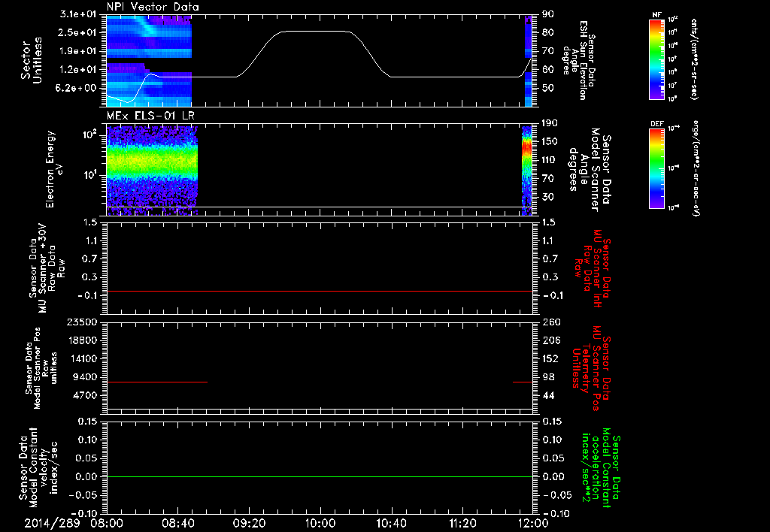Pick a color on the NF colorbar
770x532 pixels.
coord(657,59)
